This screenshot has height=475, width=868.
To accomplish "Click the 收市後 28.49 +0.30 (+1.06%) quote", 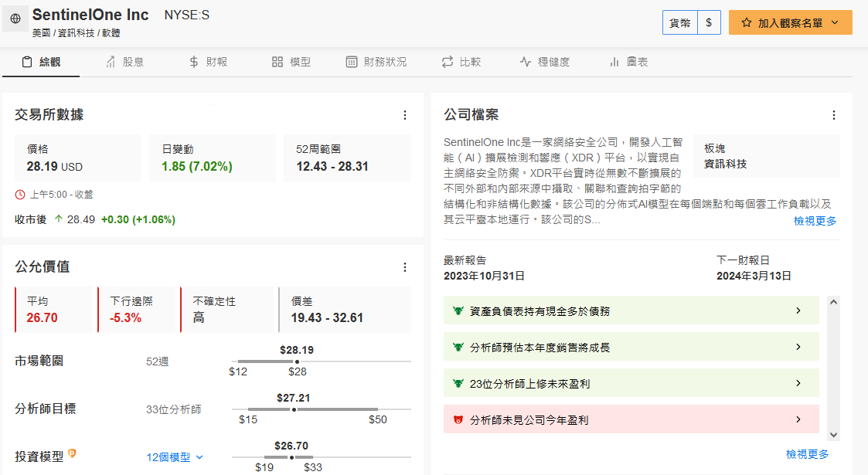I will tap(95, 219).
